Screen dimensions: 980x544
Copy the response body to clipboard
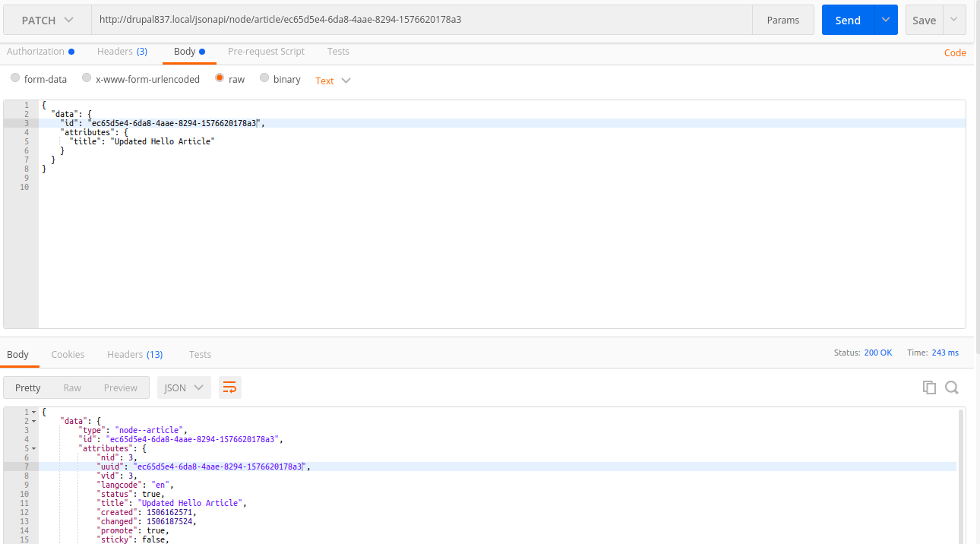(x=929, y=387)
